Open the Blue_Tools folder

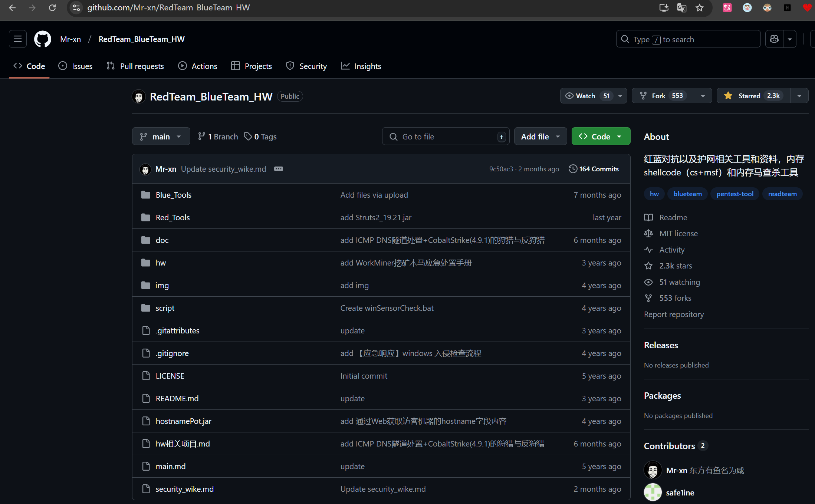tap(173, 195)
